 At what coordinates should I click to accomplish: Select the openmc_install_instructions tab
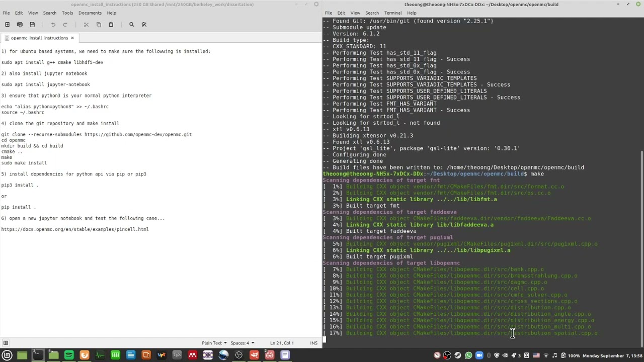(39, 38)
